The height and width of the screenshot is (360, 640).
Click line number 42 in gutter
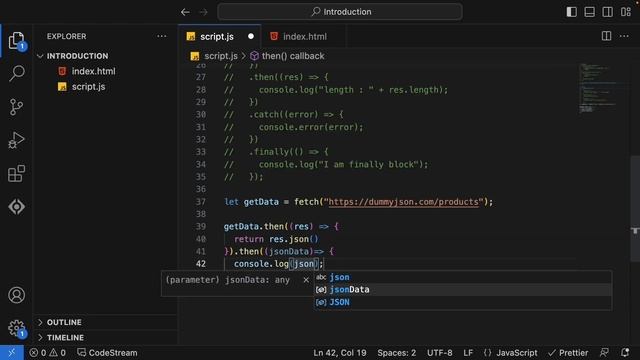(x=201, y=264)
